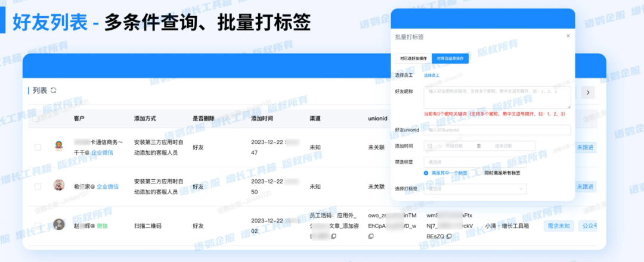Open the avatar of customer 希家
Viewport: 644px width, 262px height.
59,186
